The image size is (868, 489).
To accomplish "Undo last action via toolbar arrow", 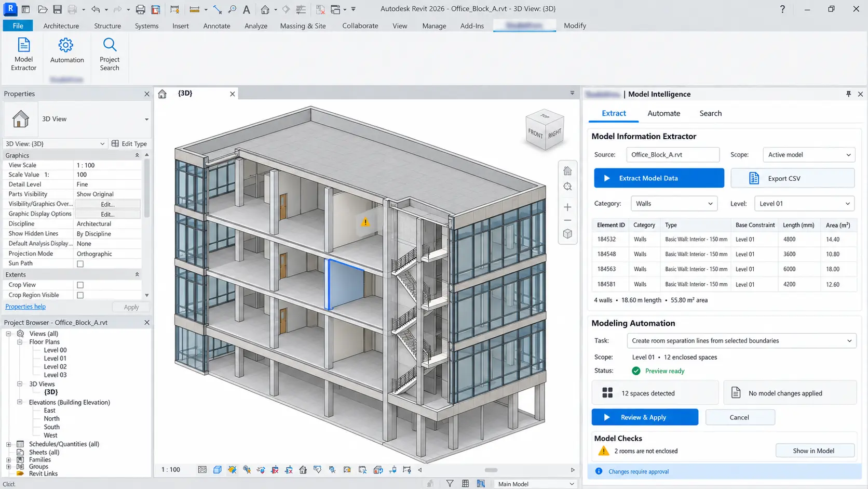I will point(96,9).
